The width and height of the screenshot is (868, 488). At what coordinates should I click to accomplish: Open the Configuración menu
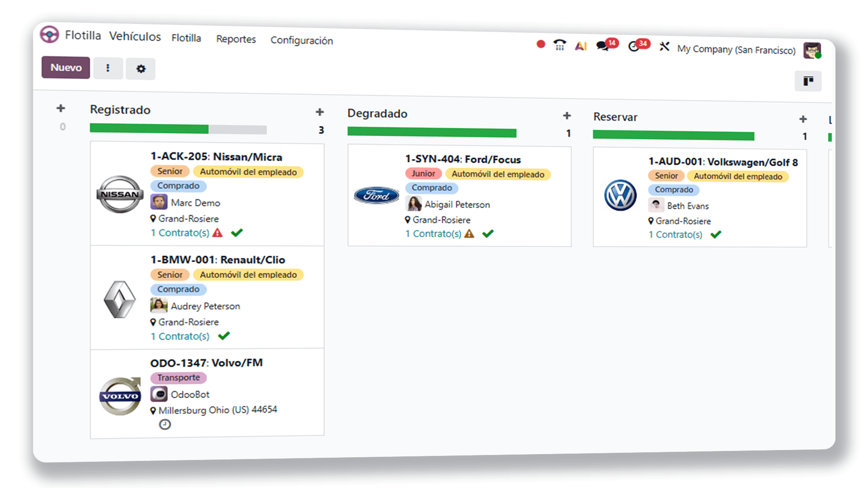click(x=302, y=41)
